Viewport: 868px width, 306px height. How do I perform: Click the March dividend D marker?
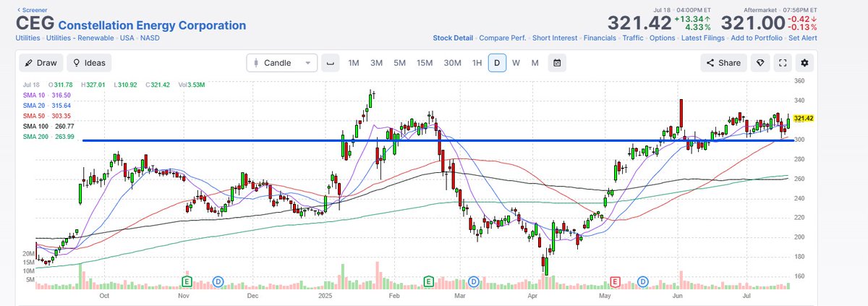[474, 281]
